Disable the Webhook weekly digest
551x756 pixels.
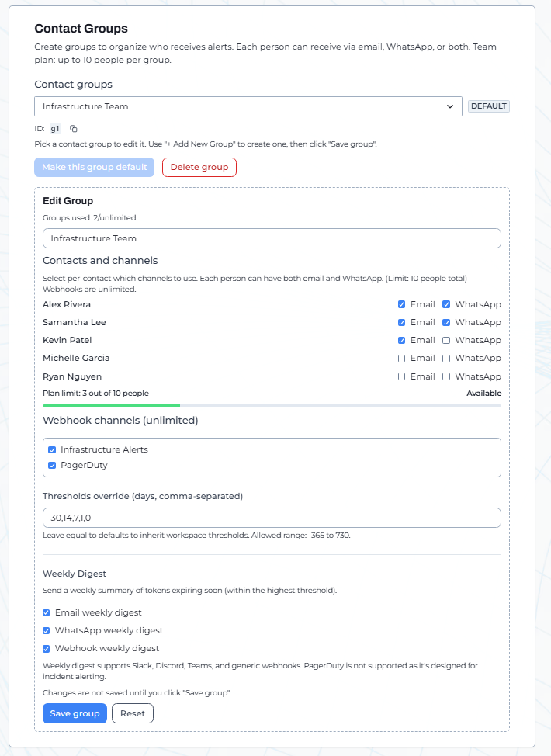[46, 647]
